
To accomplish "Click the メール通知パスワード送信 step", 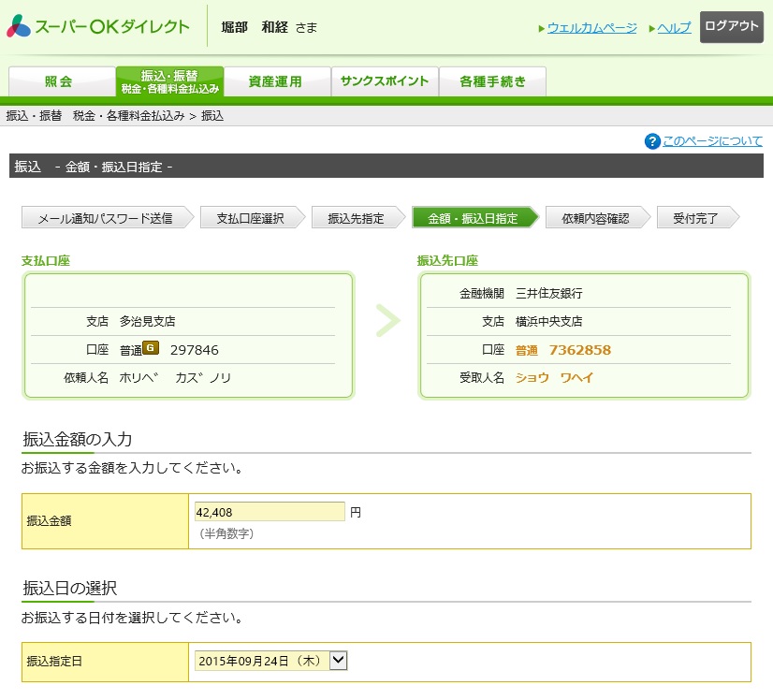I will click(x=105, y=218).
